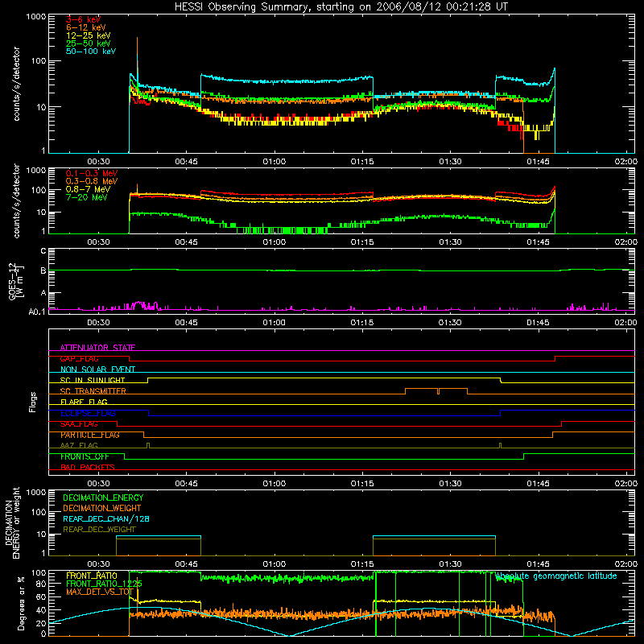This screenshot has width=644, height=644.
Task: Click the DECIMATION ENERGY or weight axis title
Action: [x=12, y=522]
